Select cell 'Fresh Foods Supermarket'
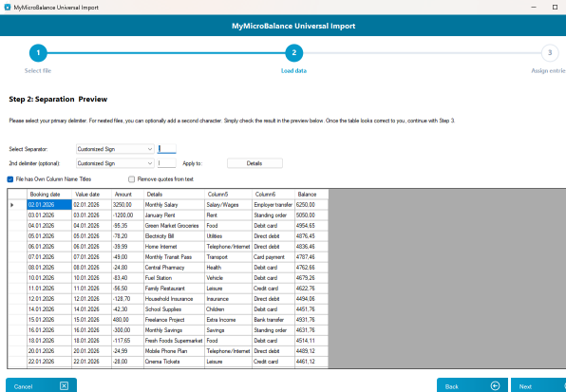The height and width of the screenshot is (392, 566). click(174, 341)
